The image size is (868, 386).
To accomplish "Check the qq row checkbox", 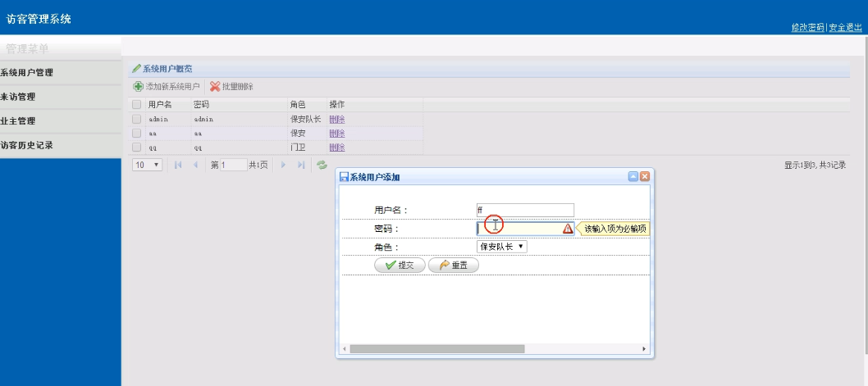I will pyautogui.click(x=136, y=148).
